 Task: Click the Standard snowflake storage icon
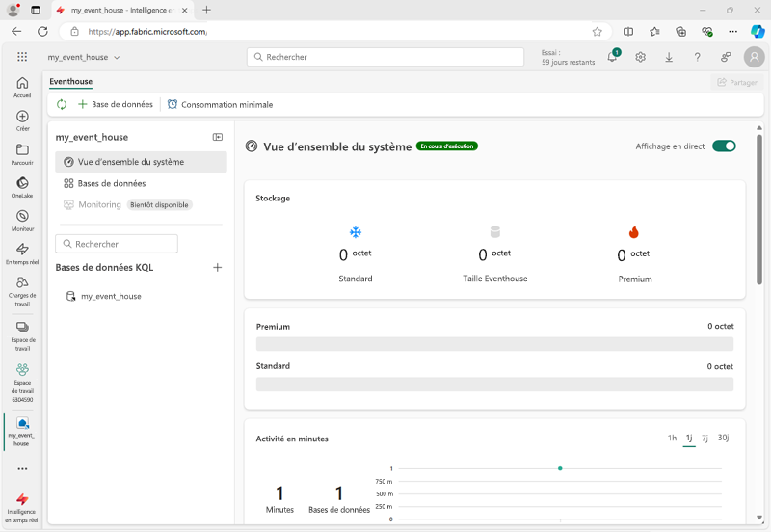pyautogui.click(x=356, y=232)
